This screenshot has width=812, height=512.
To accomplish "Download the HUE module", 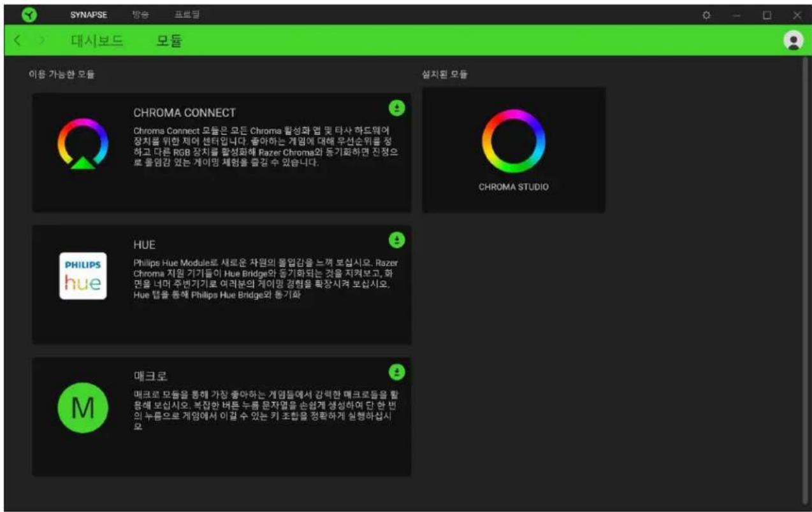I will (397, 240).
